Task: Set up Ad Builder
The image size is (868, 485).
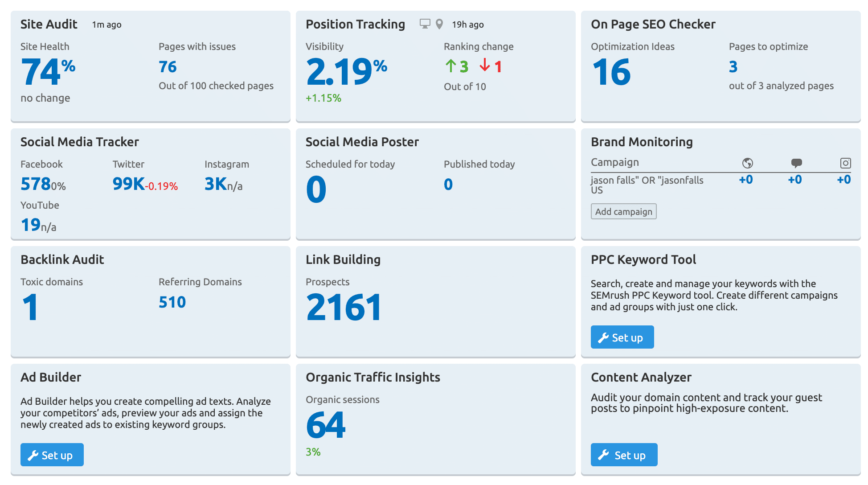Action: coord(52,455)
